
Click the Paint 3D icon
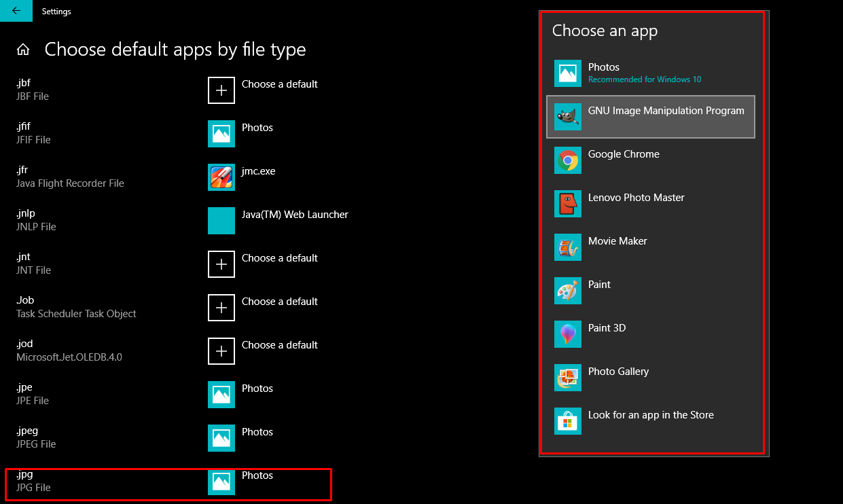pyautogui.click(x=568, y=334)
